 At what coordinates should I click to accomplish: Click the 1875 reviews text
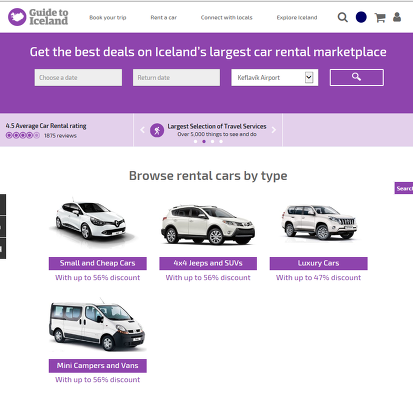pos(60,136)
